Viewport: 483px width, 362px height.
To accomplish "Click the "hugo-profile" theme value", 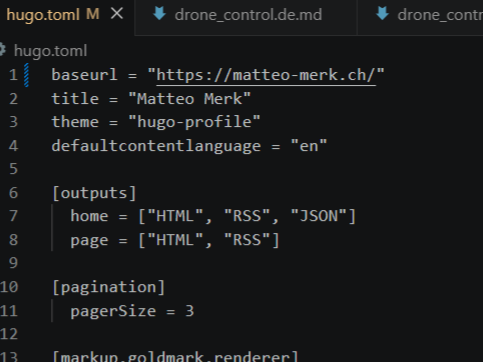I will click(x=194, y=122).
